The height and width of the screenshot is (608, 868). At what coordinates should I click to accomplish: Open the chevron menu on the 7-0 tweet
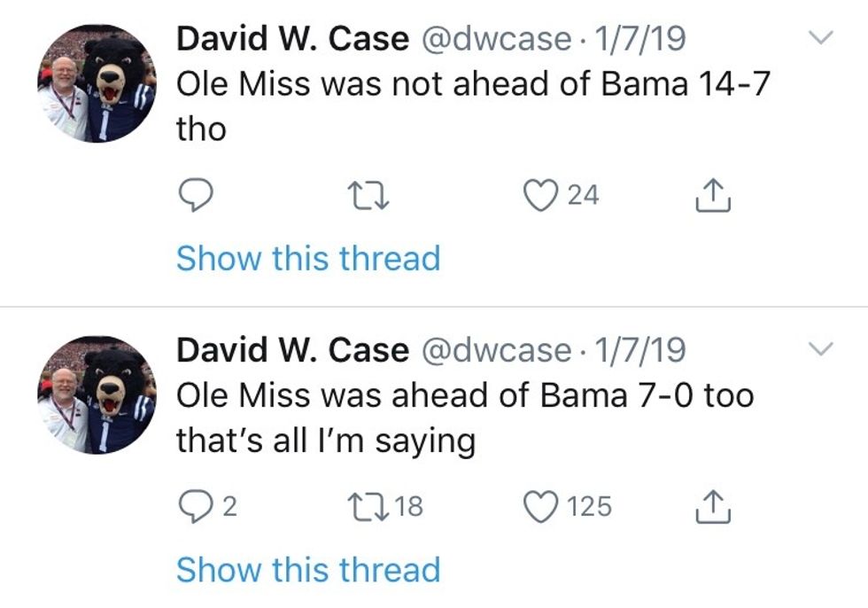click(x=822, y=349)
